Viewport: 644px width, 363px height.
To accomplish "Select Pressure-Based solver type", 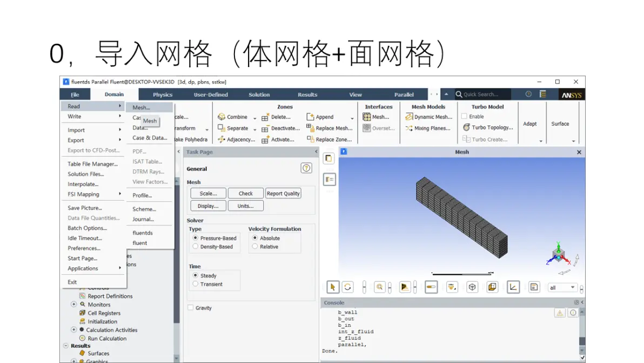I will [x=196, y=238].
